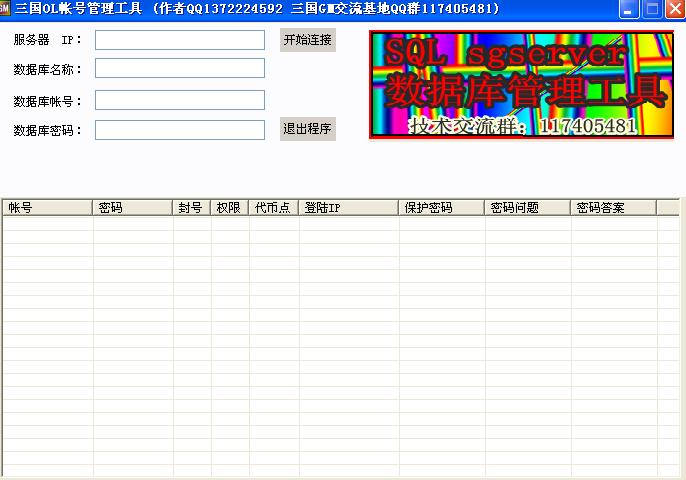Screen dimensions: 686x480
Task: Click the 开始连接 button
Action: [307, 40]
